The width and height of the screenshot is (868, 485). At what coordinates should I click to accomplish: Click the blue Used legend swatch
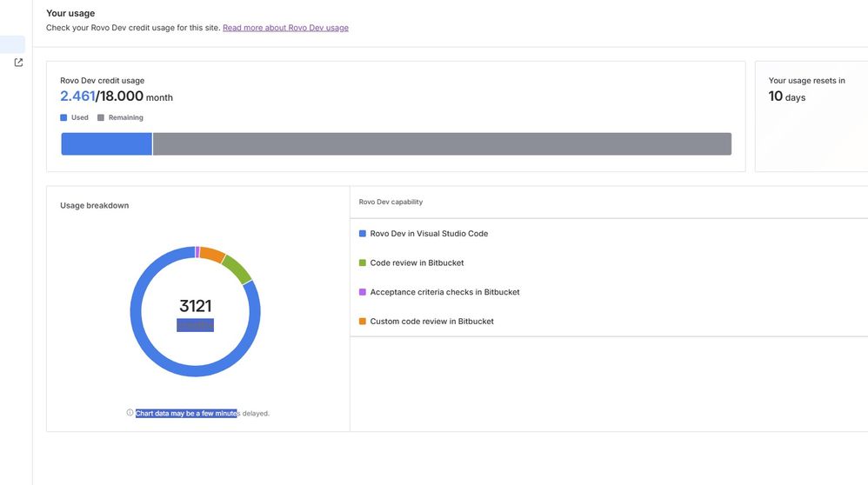[x=63, y=117]
